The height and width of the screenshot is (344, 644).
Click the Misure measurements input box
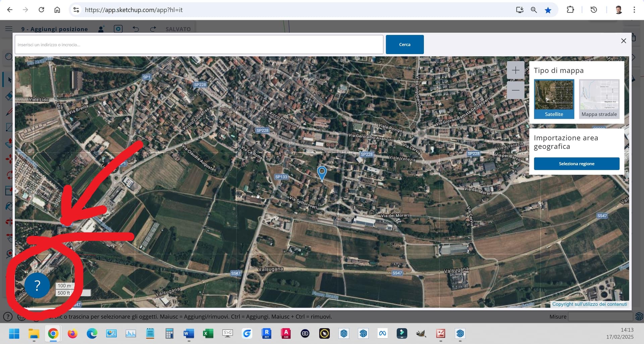[x=600, y=317]
